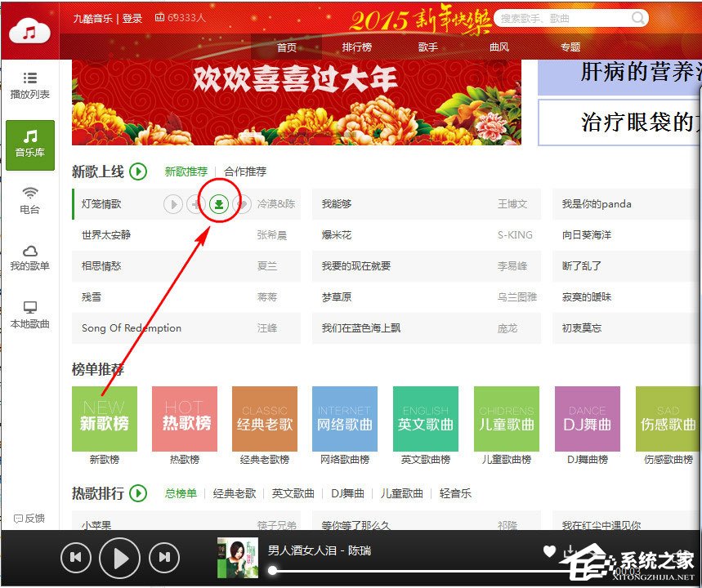Skip to next track with the bottom controls

(x=163, y=558)
